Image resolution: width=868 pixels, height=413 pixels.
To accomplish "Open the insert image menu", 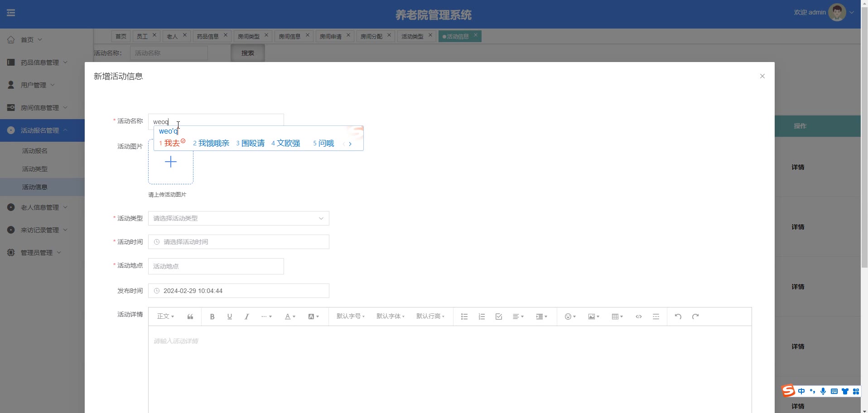I will click(594, 317).
